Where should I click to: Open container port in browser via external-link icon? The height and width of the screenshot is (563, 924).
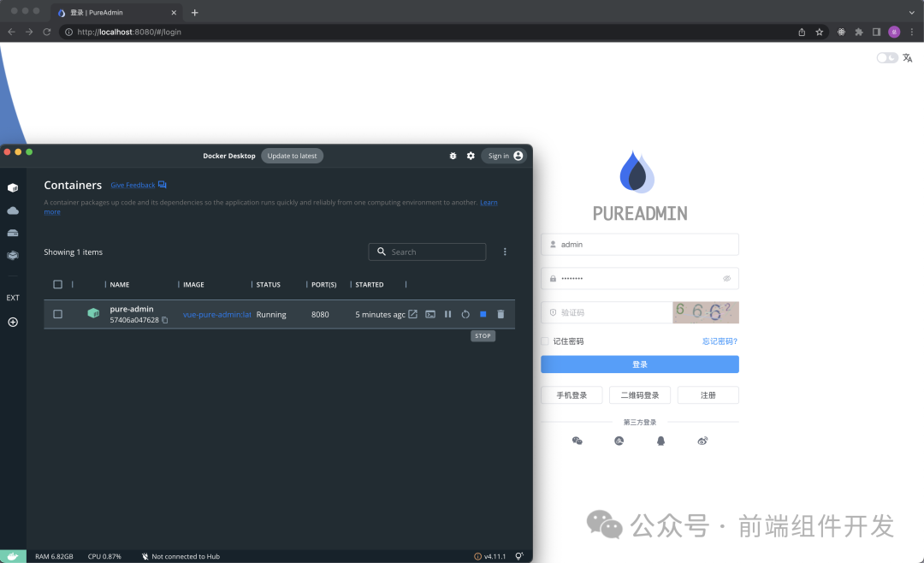(x=413, y=314)
